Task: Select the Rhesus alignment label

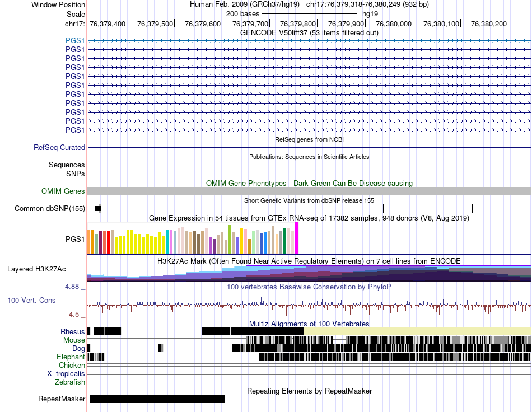Action: click(73, 331)
